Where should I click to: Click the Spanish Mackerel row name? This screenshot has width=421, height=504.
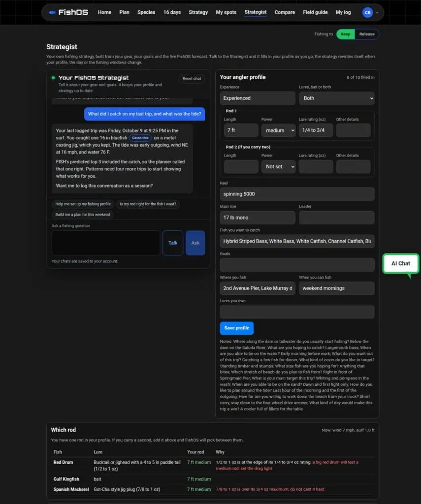tap(71, 489)
